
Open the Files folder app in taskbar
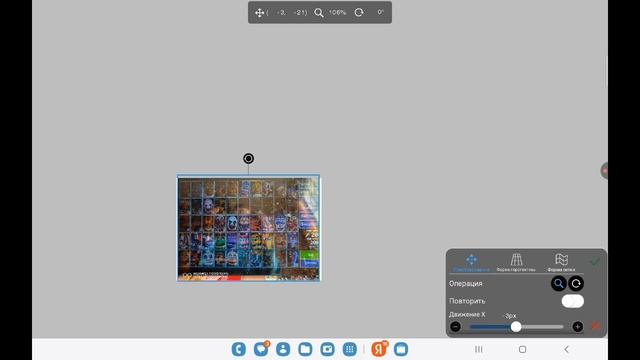[x=305, y=349]
